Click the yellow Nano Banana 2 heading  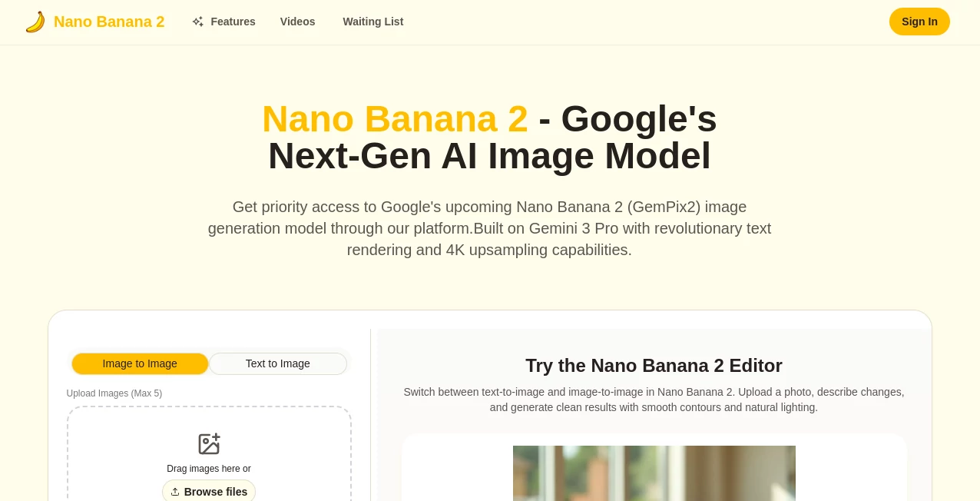point(396,119)
